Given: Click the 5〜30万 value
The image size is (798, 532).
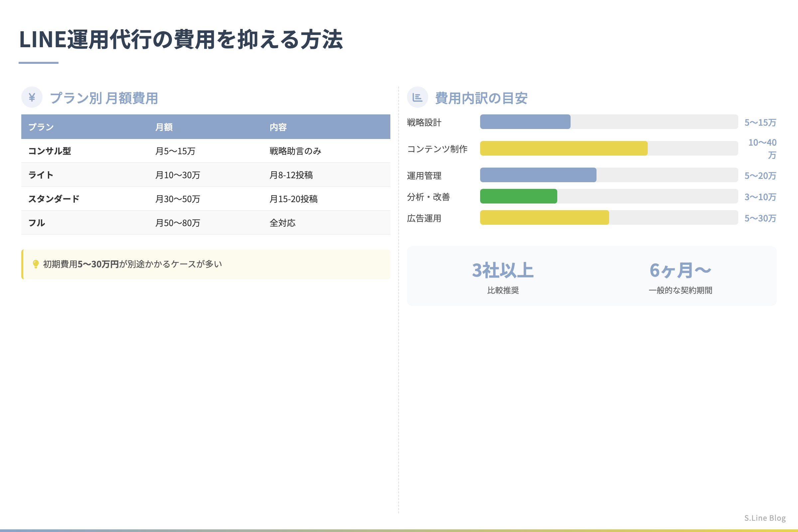Looking at the screenshot, I should (x=760, y=218).
